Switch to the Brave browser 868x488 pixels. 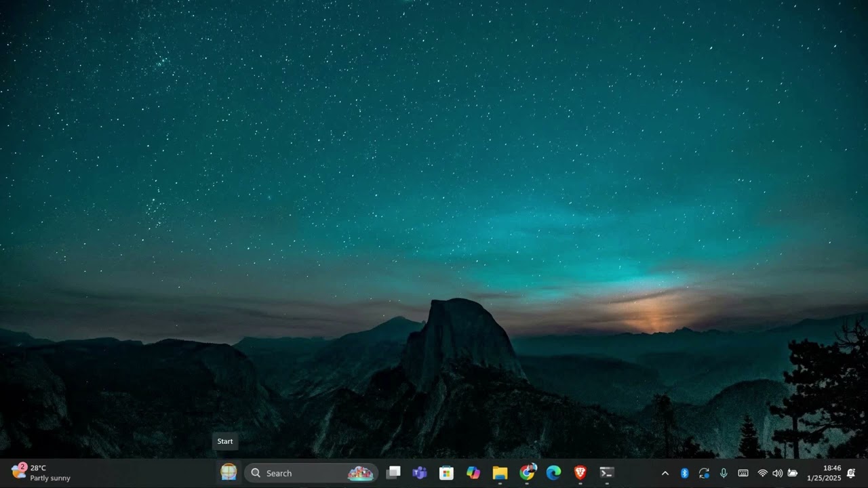[580, 473]
